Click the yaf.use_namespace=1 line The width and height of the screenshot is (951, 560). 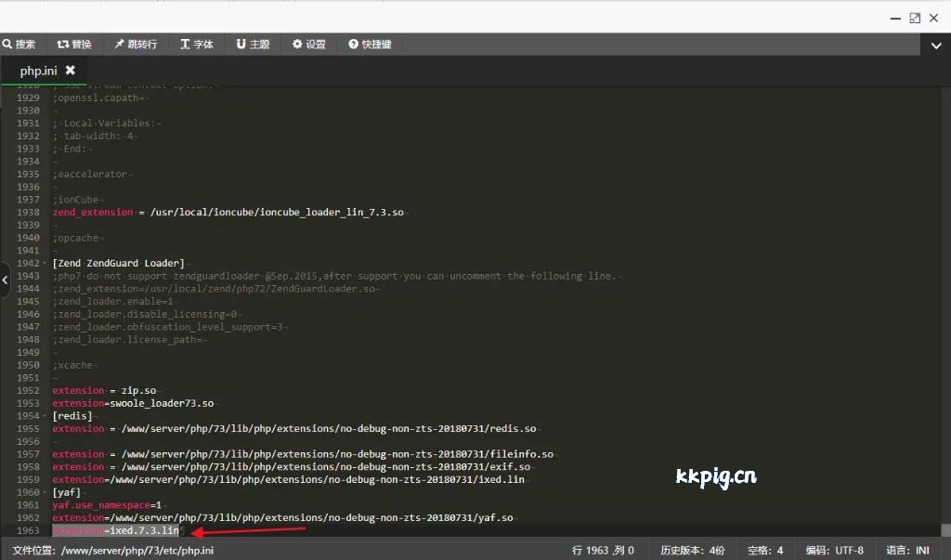pyautogui.click(x=107, y=505)
